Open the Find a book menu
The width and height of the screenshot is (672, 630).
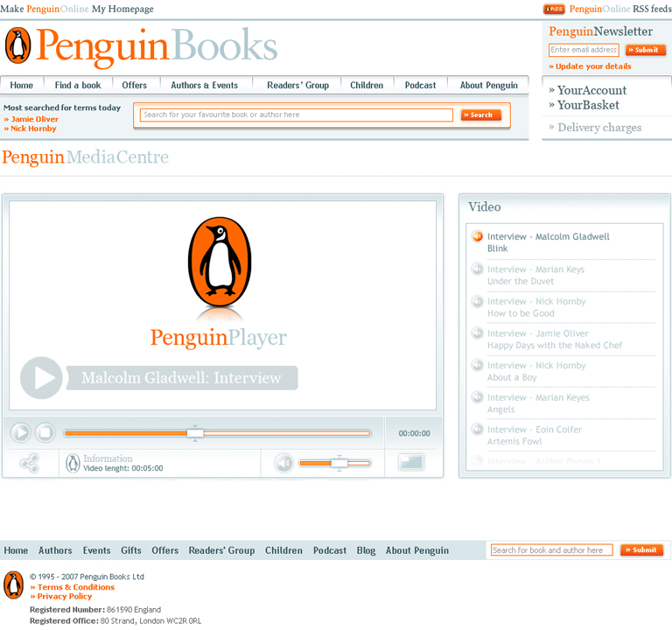point(78,85)
